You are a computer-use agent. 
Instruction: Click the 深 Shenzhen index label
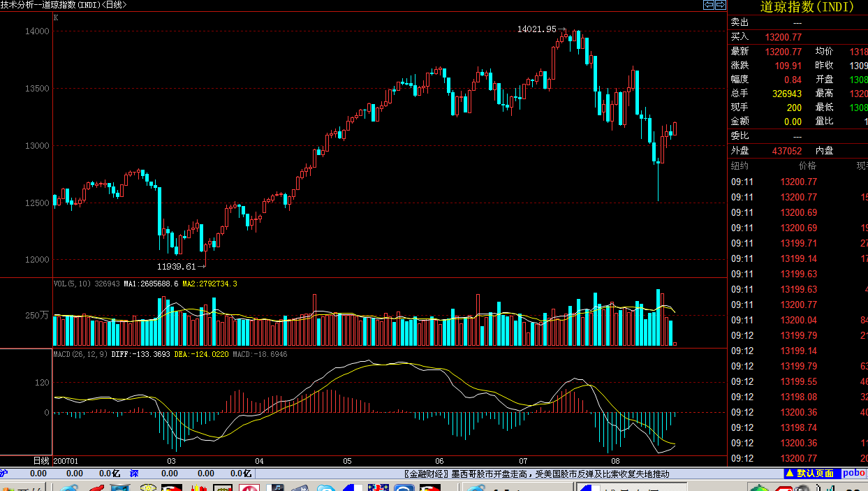point(134,474)
